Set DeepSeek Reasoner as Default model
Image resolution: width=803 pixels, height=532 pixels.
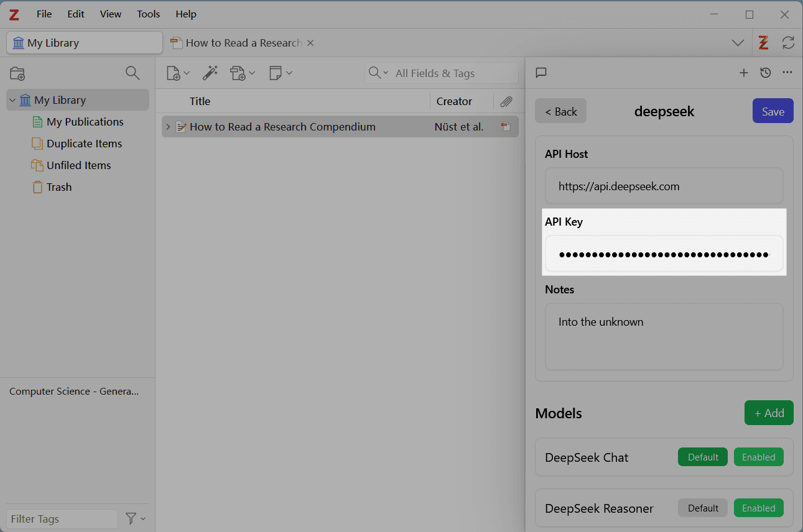point(703,508)
